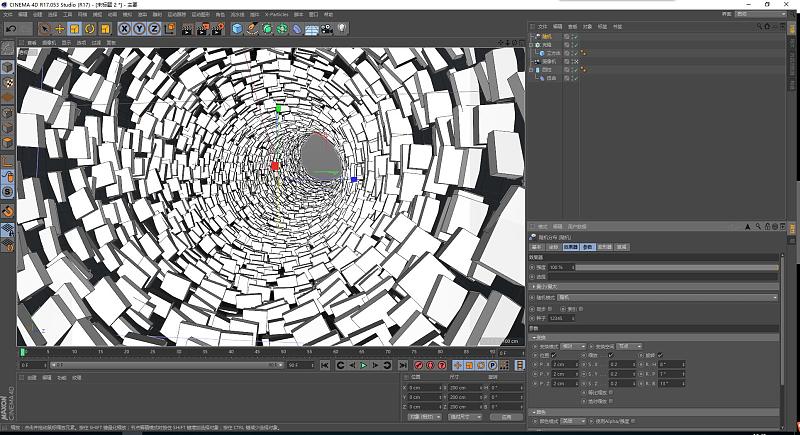Open the 界面 layout dropdown
Viewport: 800px width, 435px height.
[760, 15]
